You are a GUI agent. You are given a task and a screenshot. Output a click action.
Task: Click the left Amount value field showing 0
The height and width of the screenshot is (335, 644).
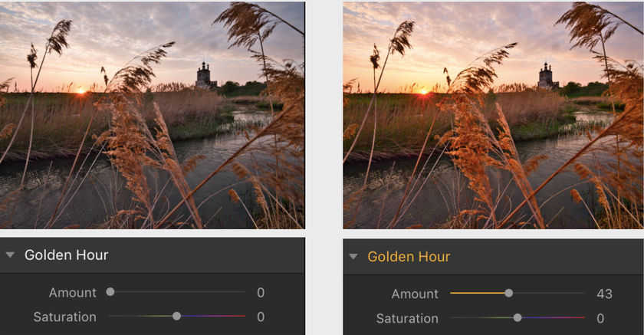pos(261,292)
